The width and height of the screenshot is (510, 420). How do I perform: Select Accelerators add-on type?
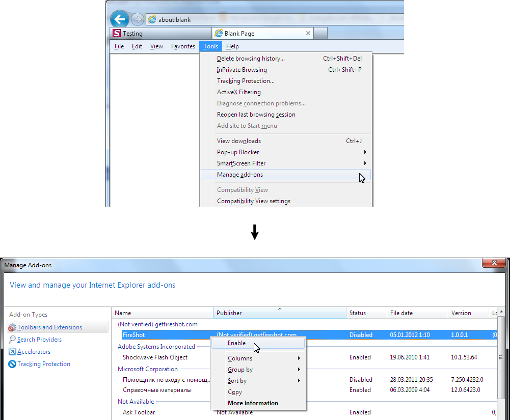[x=34, y=352]
